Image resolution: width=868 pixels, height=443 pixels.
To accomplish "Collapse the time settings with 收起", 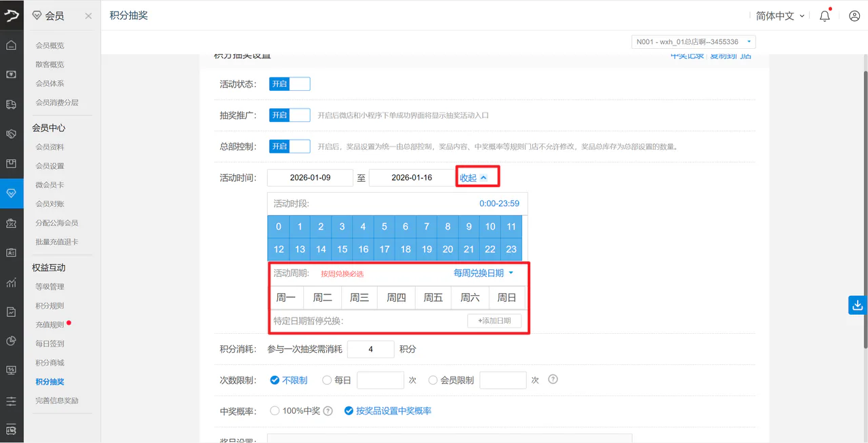I will coord(473,178).
